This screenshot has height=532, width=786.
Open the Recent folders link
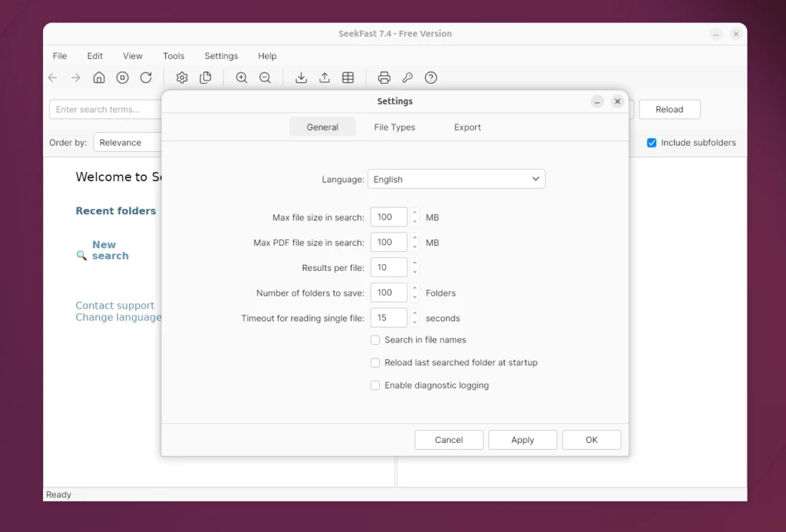click(116, 211)
